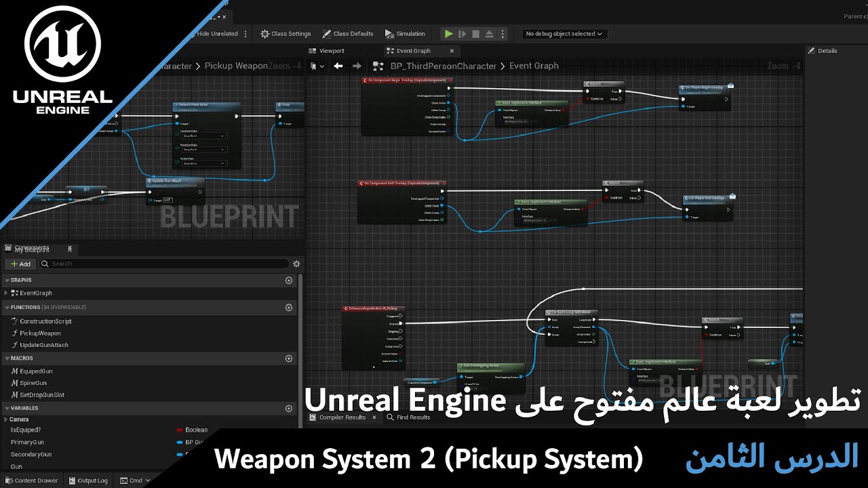Click Event Graph breadcrumb text
This screenshot has width=868, height=488.
(x=534, y=66)
